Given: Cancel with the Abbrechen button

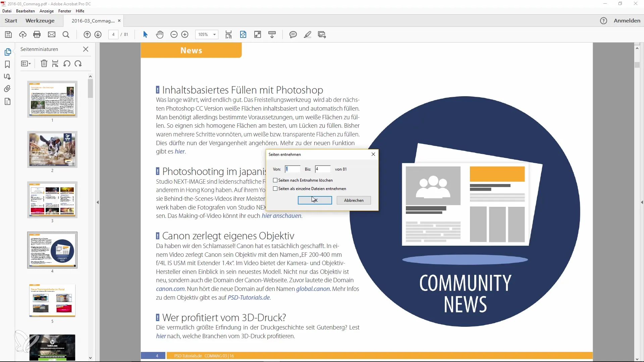Looking at the screenshot, I should 354,200.
